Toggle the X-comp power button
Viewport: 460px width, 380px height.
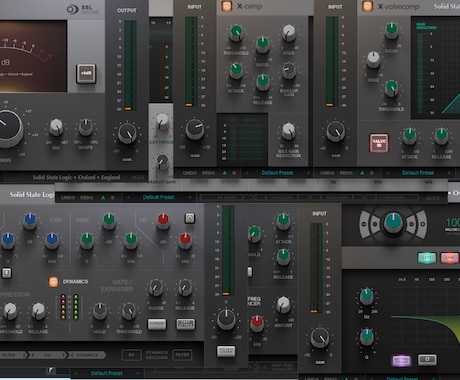pyautogui.click(x=227, y=6)
